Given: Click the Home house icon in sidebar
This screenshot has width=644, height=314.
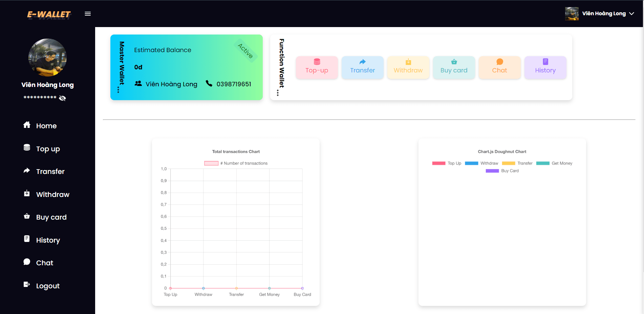Looking at the screenshot, I should coord(27,125).
